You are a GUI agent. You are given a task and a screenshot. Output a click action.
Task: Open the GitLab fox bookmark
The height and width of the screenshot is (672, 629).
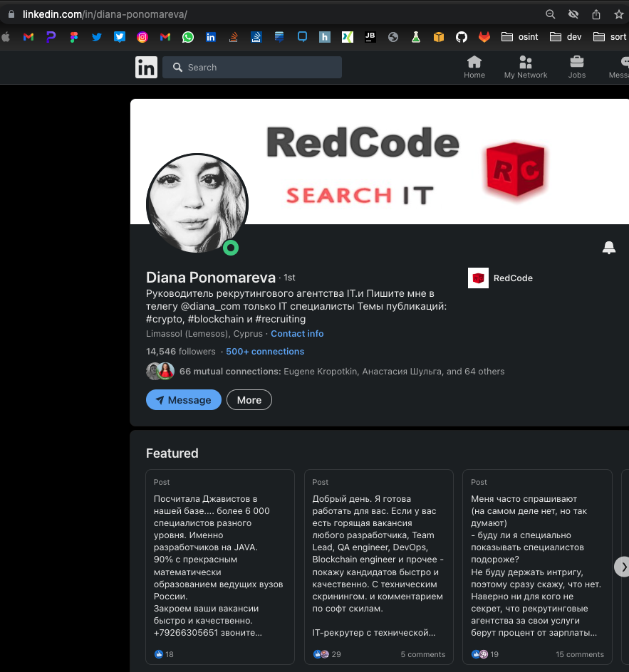point(484,37)
